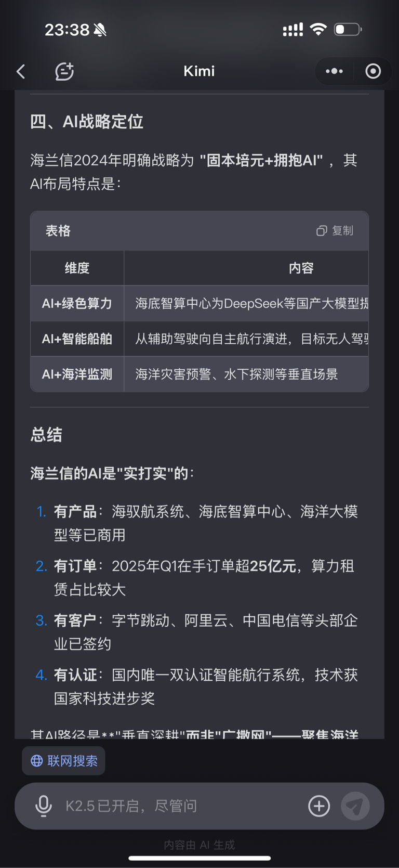Viewport: 399px width, 868px height.
Task: Tap the microphone voice input icon
Action: [x=44, y=806]
